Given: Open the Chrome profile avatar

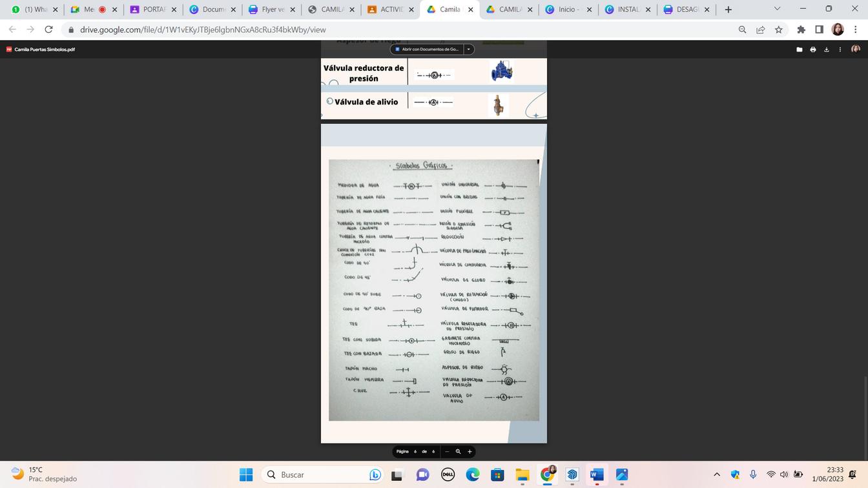Looking at the screenshot, I should click(x=838, y=30).
